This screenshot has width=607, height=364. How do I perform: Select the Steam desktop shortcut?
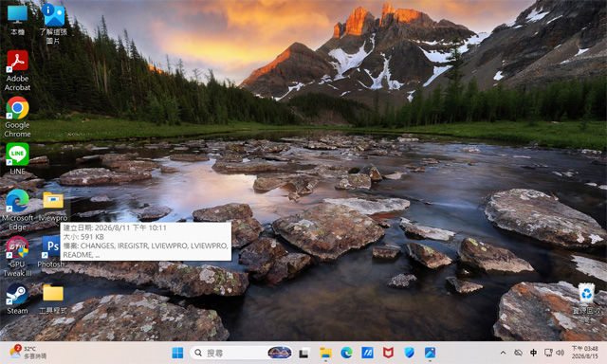(17, 299)
